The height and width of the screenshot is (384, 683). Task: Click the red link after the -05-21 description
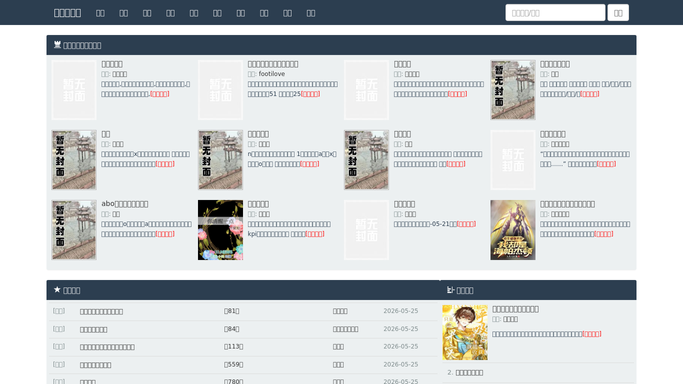pos(466,224)
